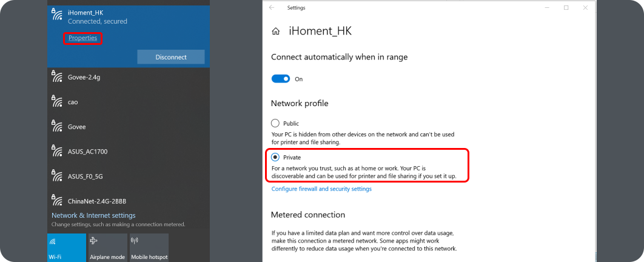The height and width of the screenshot is (262, 644).
Task: Open Network & Internet settings
Action: click(93, 215)
